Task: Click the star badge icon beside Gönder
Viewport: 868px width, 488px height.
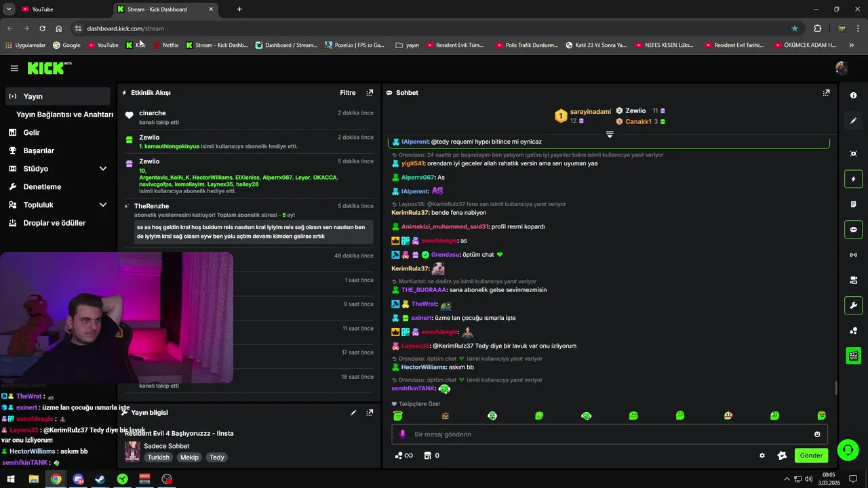Action: (x=782, y=455)
